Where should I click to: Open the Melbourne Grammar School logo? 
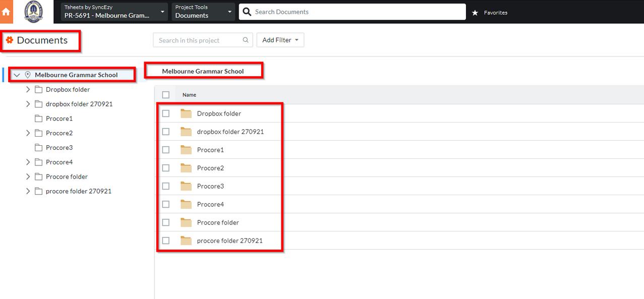click(34, 12)
